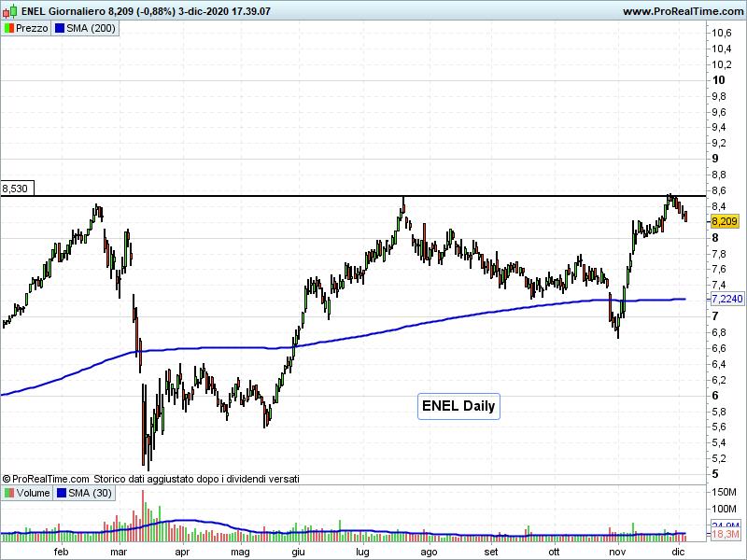Screen dimensions: 747x560
Task: Open the Volume panel label
Action: [x=34, y=493]
